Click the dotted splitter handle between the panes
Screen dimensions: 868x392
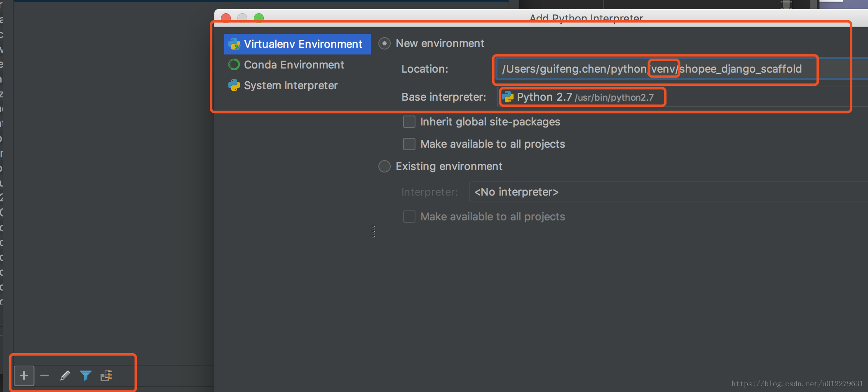[x=374, y=232]
